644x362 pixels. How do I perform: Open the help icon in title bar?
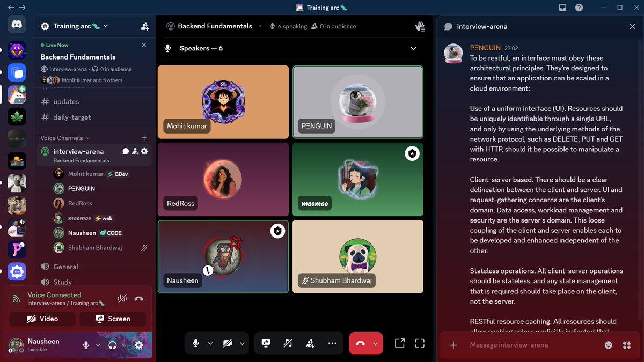point(579,8)
